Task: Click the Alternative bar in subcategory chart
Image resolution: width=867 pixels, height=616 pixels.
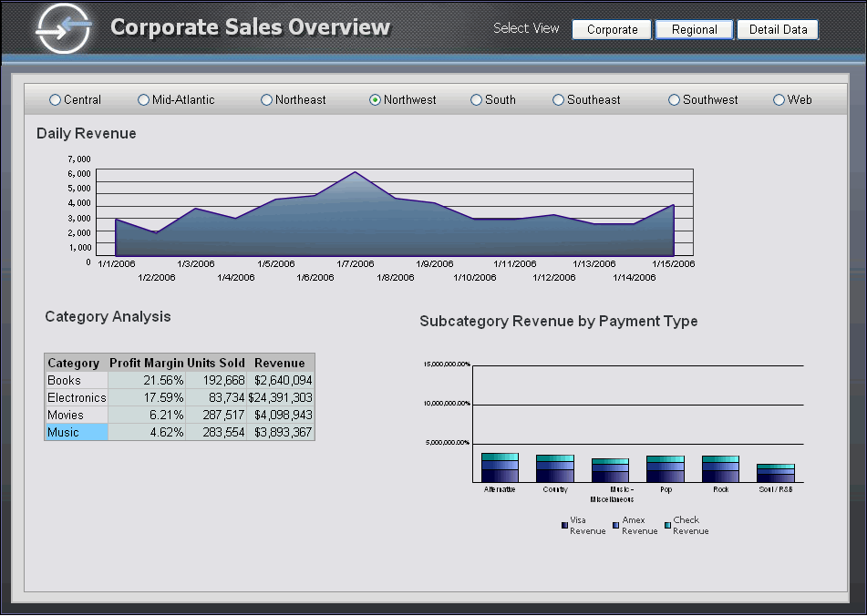Action: click(x=500, y=468)
